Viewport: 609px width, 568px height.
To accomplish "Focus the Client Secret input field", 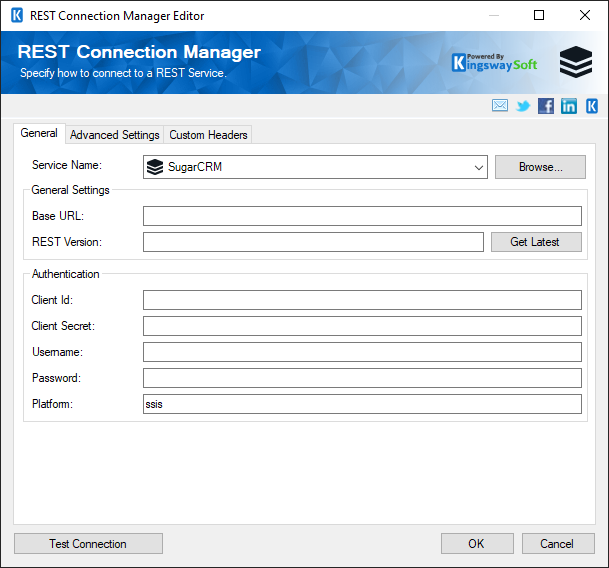I will click(362, 326).
